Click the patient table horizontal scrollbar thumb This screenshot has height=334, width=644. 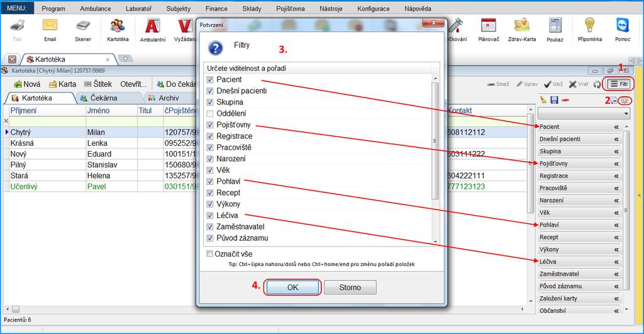(x=16, y=309)
